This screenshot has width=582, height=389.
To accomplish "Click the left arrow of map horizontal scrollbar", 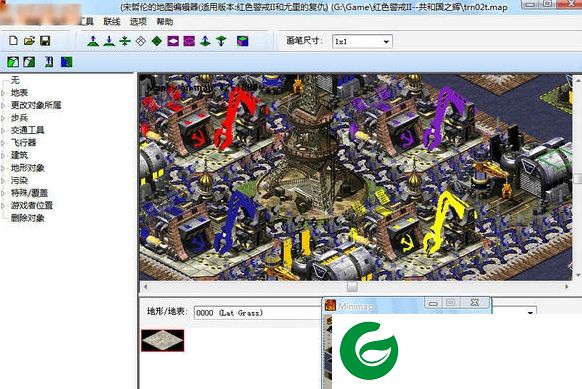I will [146, 287].
